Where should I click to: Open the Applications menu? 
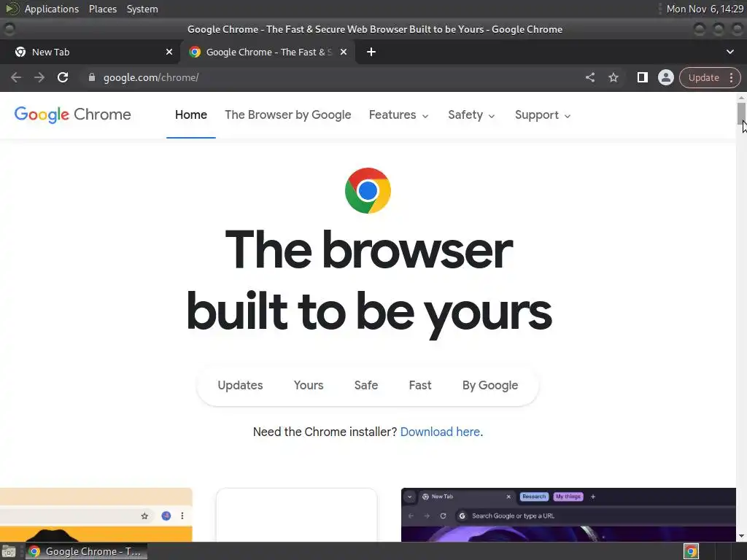click(x=52, y=9)
